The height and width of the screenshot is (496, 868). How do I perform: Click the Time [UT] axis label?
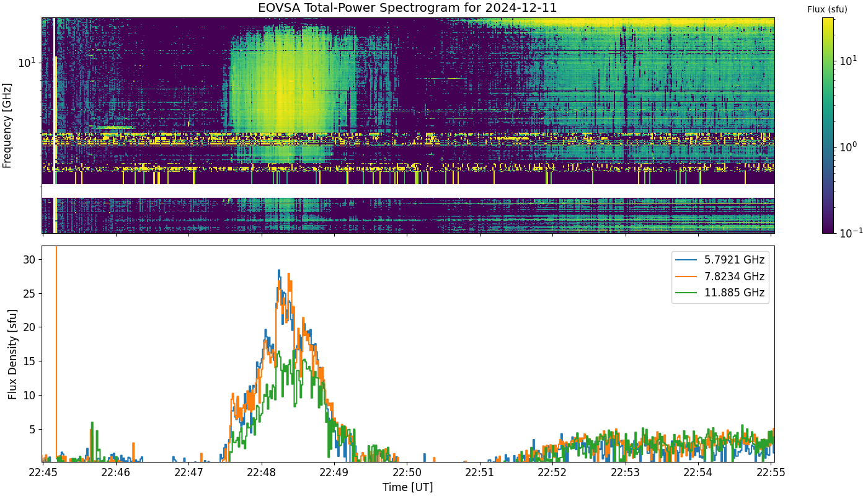[x=407, y=487]
